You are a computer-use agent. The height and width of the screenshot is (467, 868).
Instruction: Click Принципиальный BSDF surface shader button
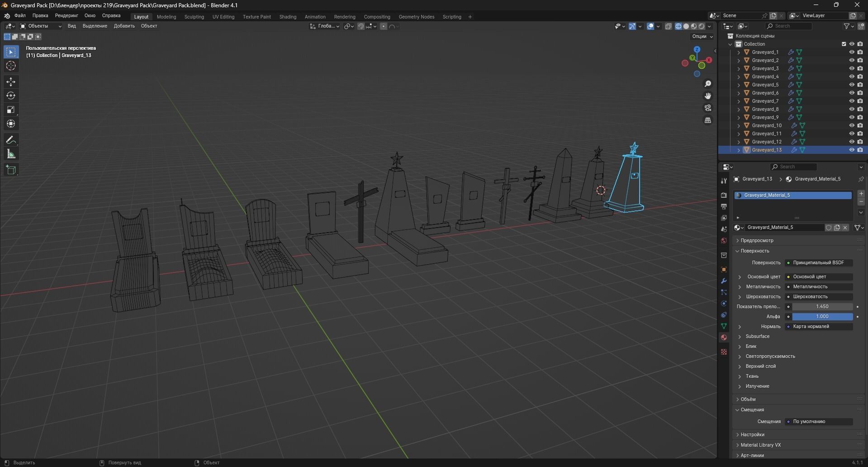(x=819, y=263)
